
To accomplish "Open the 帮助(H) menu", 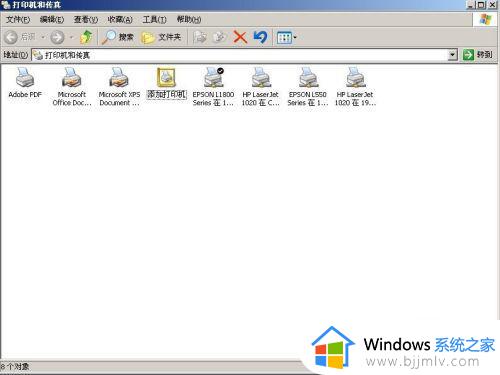I will [189, 20].
